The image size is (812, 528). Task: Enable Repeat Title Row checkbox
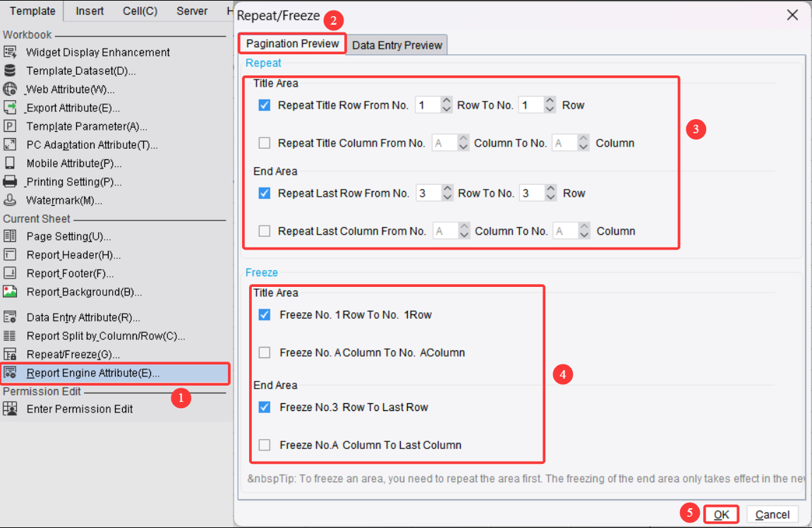tap(265, 105)
